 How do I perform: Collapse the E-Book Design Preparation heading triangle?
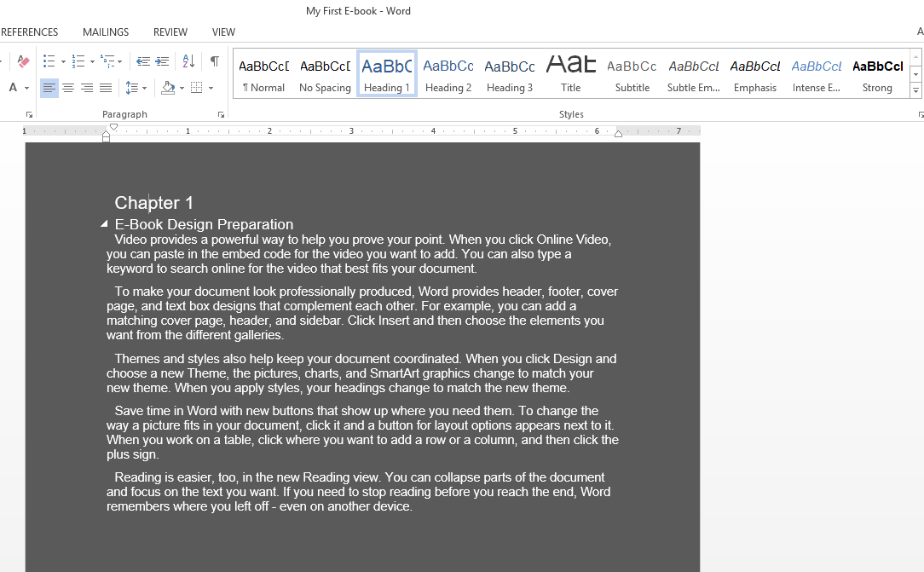click(104, 223)
